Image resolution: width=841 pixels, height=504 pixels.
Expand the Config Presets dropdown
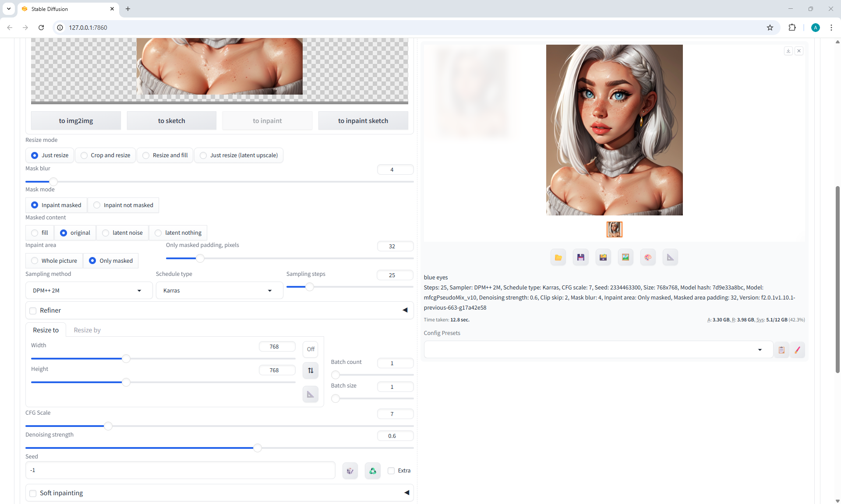[x=598, y=350]
